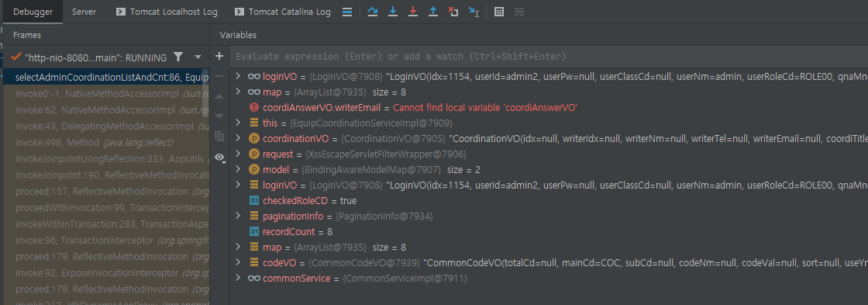The width and height of the screenshot is (868, 305).
Task: Move watch down with the down arrow
Action: click(x=219, y=116)
